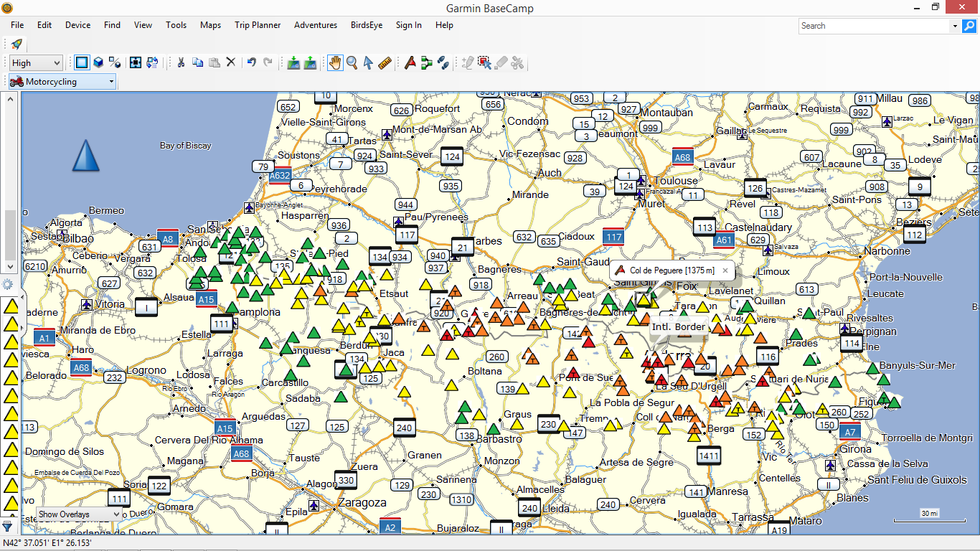
Task: Select the New Track footprints tool
Action: point(443,62)
